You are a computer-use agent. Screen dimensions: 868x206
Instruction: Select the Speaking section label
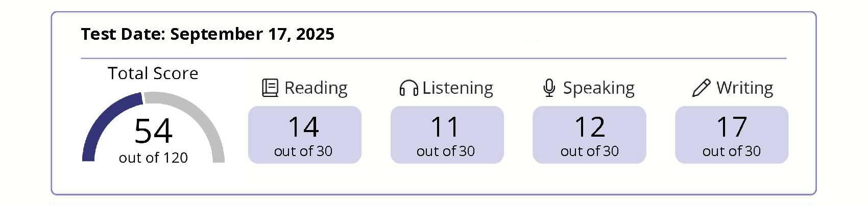[x=598, y=88]
